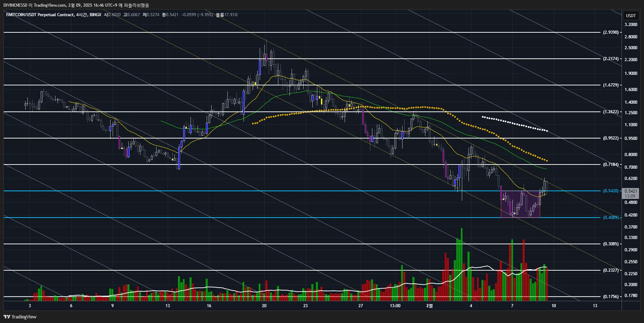The width and height of the screenshot is (644, 323).
Task: Click the 3.2000 price axis tick
Action: pos(631,25)
